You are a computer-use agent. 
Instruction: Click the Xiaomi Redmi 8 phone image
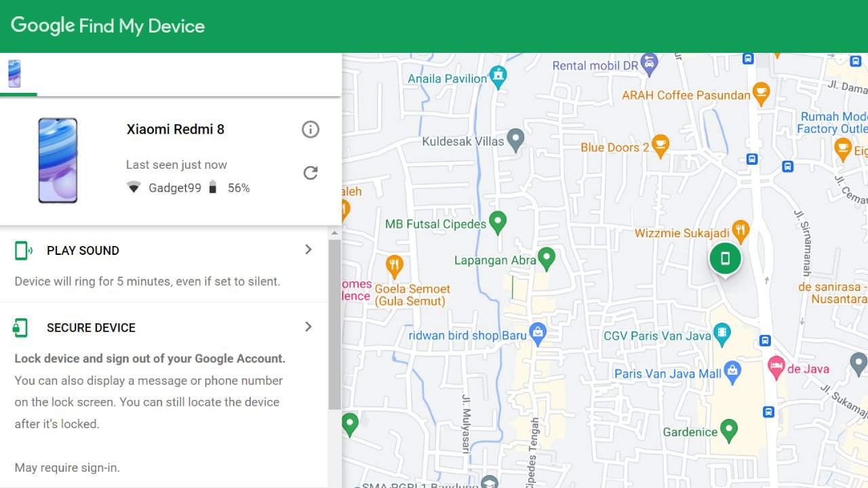click(x=58, y=161)
